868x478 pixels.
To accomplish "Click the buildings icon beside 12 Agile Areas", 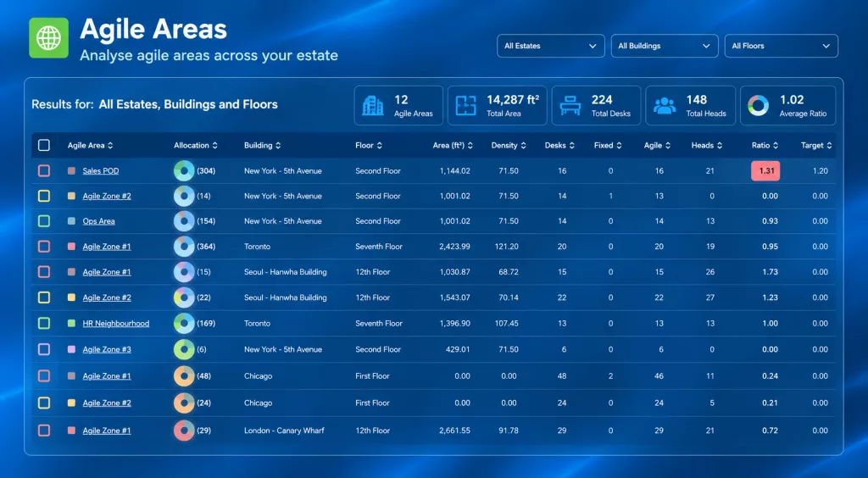I will coord(373,105).
